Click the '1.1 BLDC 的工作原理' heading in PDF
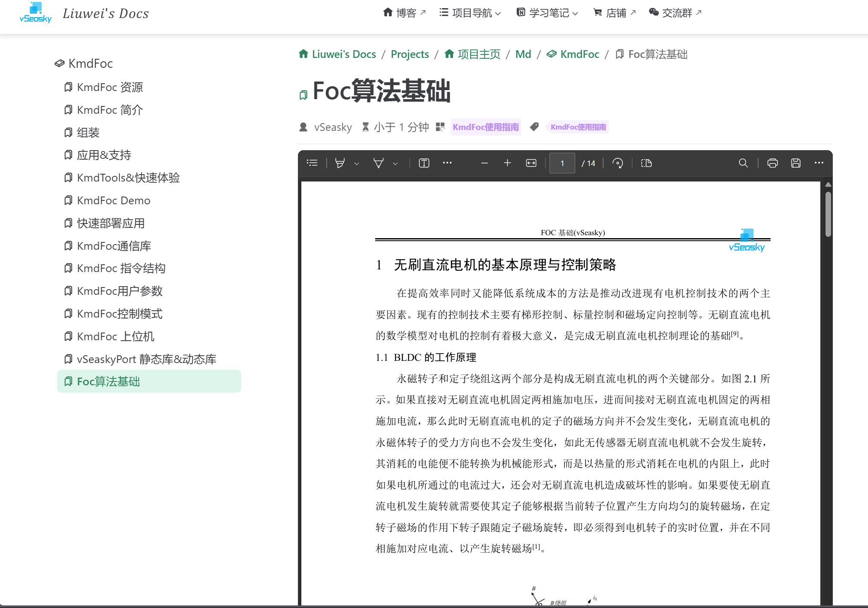This screenshot has height=608, width=868. 426,357
